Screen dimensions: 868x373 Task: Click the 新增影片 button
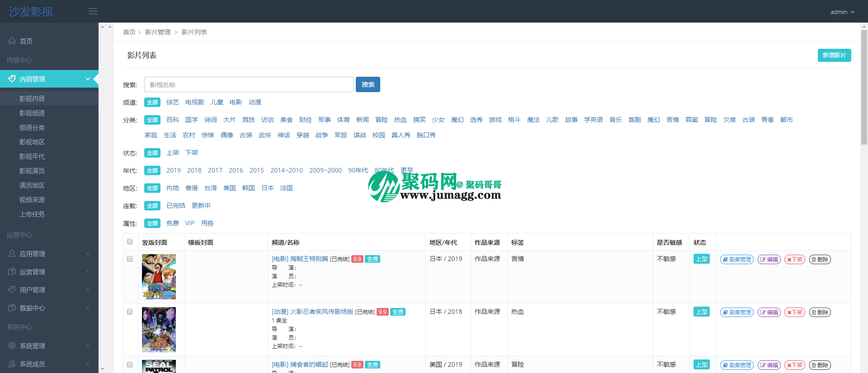[834, 56]
